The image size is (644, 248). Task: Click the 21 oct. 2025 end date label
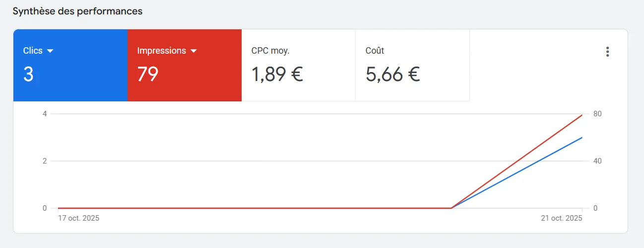click(x=562, y=218)
